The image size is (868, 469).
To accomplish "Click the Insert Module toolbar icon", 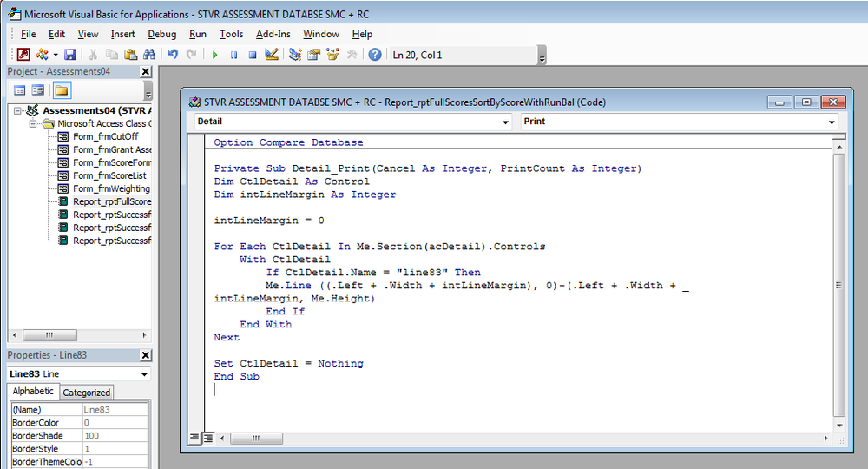I will pyautogui.click(x=42, y=54).
